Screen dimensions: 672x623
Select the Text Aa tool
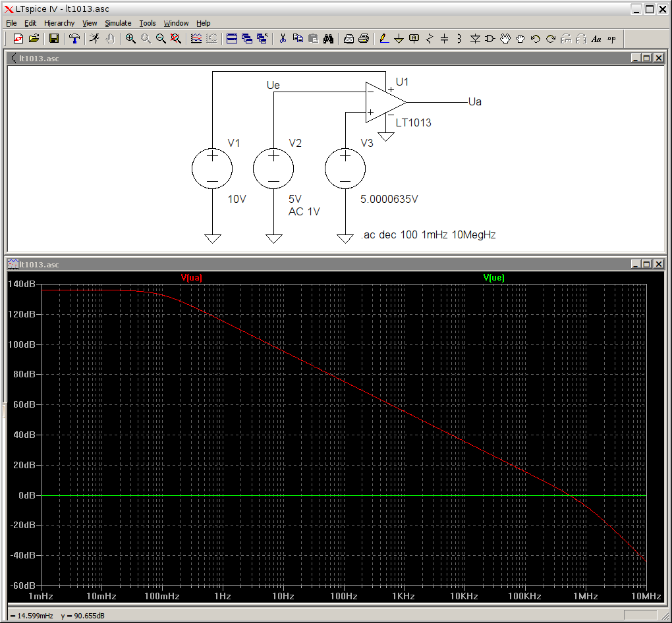(x=596, y=39)
